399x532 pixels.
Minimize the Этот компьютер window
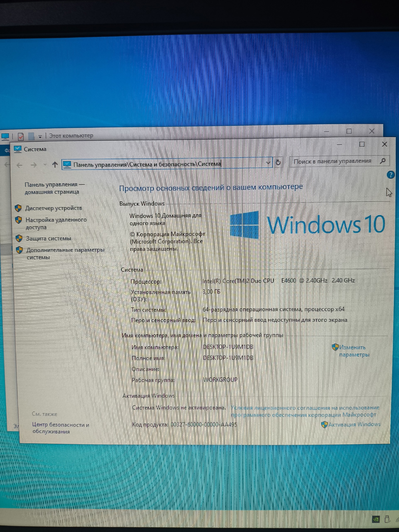[x=327, y=132]
